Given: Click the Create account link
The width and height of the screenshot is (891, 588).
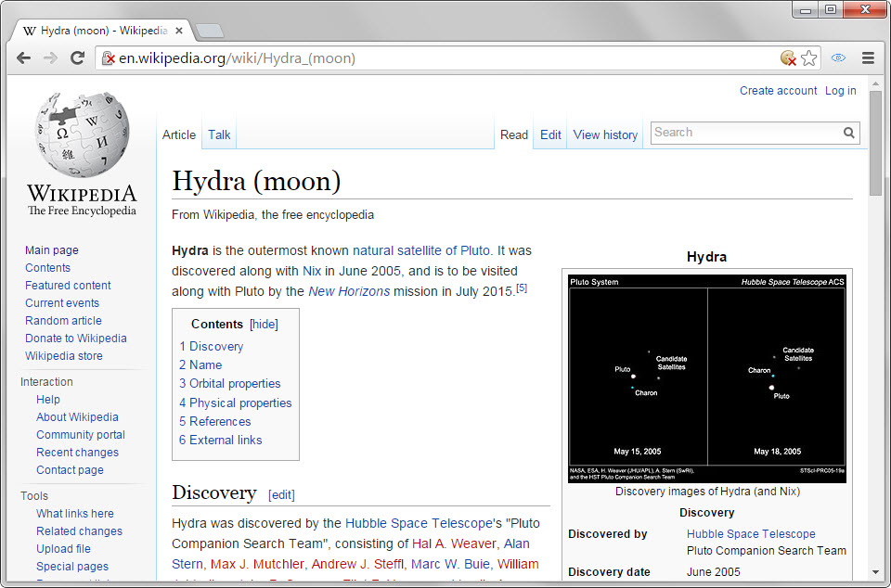Looking at the screenshot, I should coord(778,91).
